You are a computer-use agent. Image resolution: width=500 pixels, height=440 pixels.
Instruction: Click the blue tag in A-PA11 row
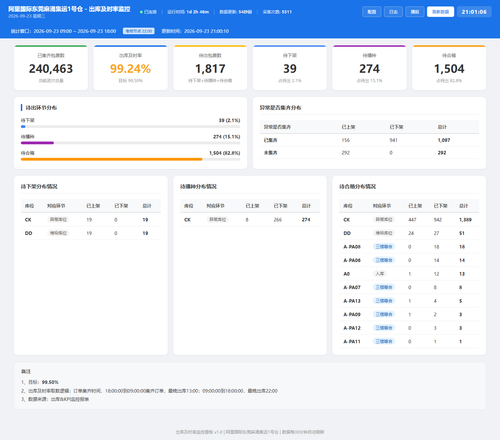pos(384,341)
